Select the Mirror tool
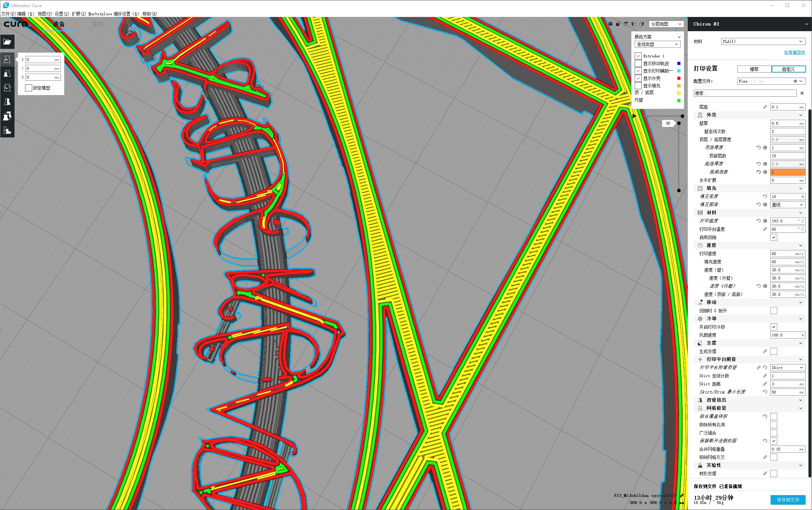The width and height of the screenshot is (812, 510). [x=7, y=102]
